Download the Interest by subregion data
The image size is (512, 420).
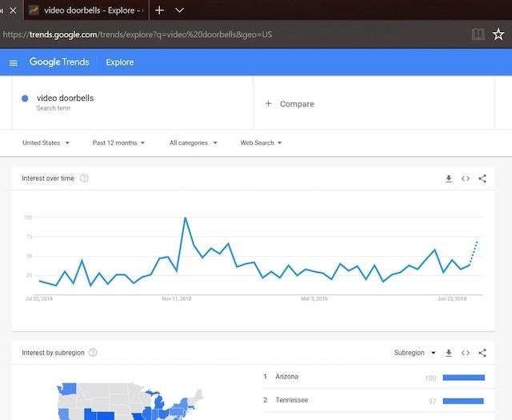point(449,353)
